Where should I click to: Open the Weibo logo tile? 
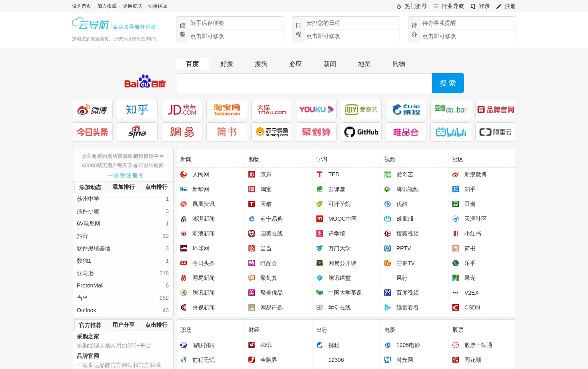pos(92,110)
